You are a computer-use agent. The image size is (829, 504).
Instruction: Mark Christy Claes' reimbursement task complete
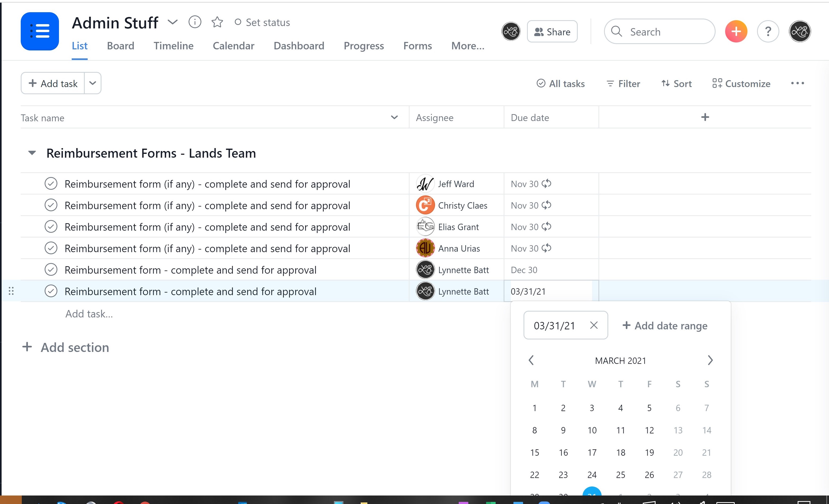pyautogui.click(x=51, y=205)
